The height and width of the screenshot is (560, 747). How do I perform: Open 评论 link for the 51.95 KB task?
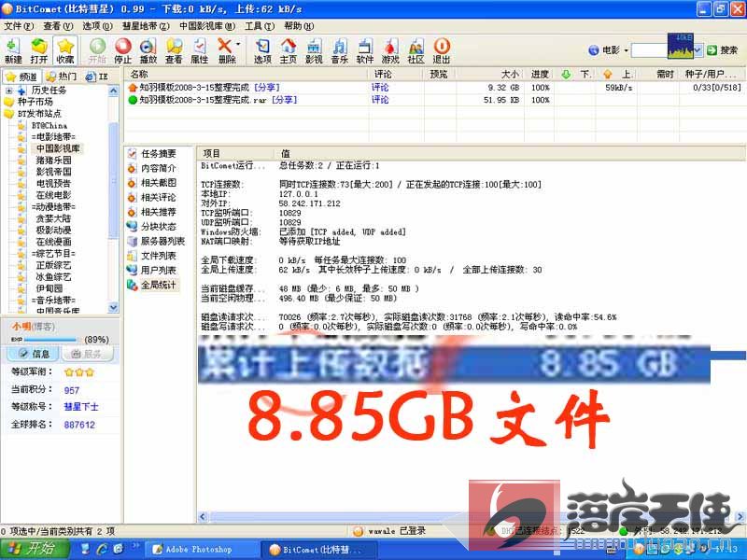tap(380, 100)
